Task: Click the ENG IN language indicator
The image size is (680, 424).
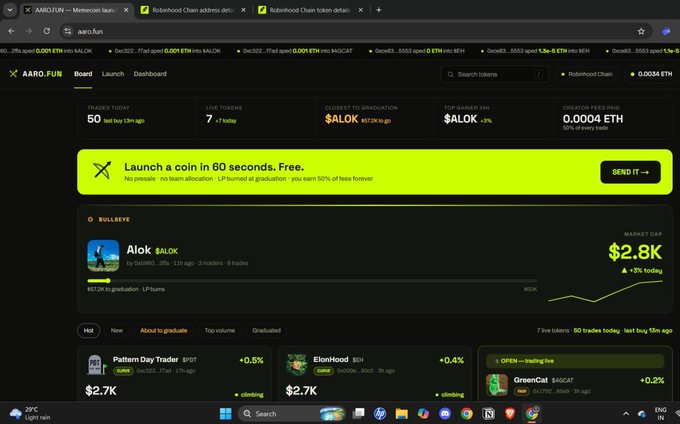Action: pos(660,414)
